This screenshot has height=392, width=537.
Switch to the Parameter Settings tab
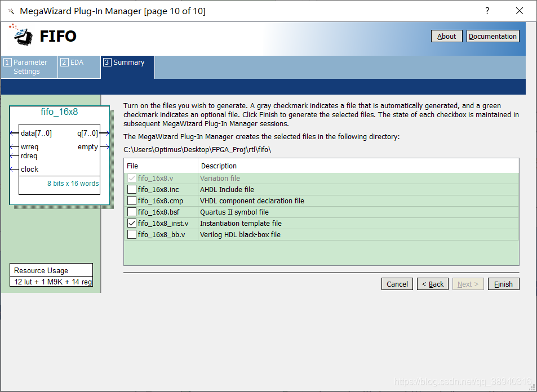29,67
